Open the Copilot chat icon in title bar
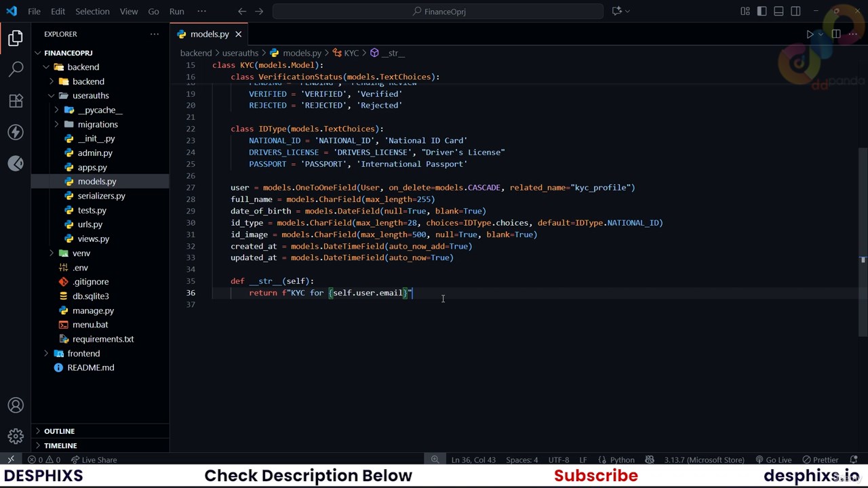The image size is (868, 488). click(x=616, y=11)
